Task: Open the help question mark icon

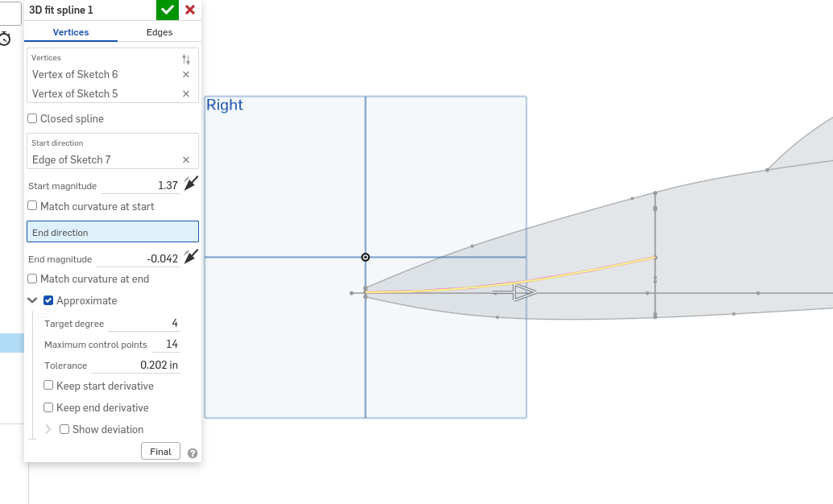Action: coord(193,453)
